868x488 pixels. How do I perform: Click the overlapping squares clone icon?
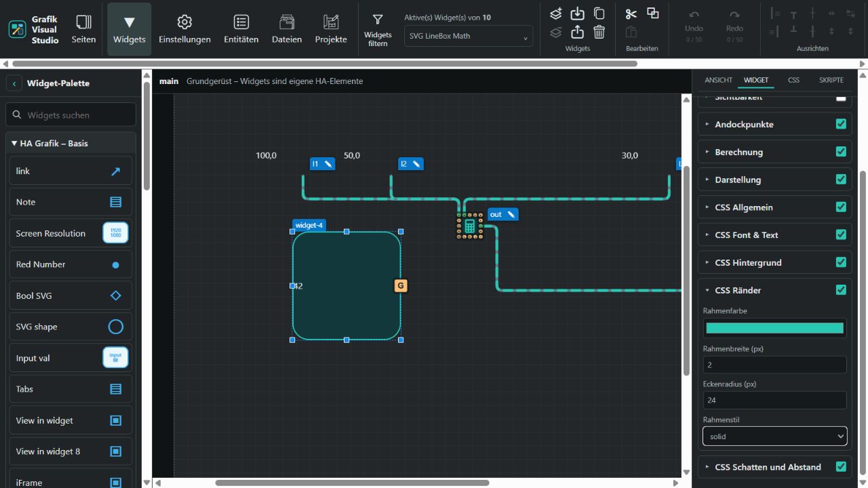click(653, 14)
